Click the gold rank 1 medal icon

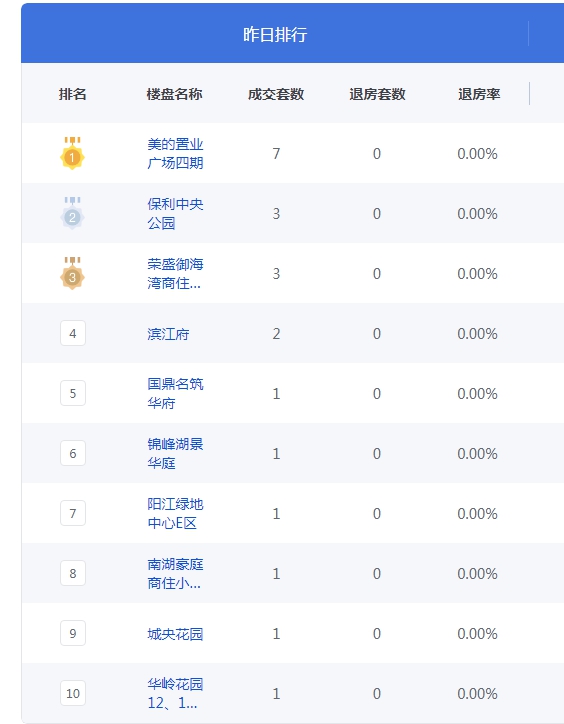point(73,153)
